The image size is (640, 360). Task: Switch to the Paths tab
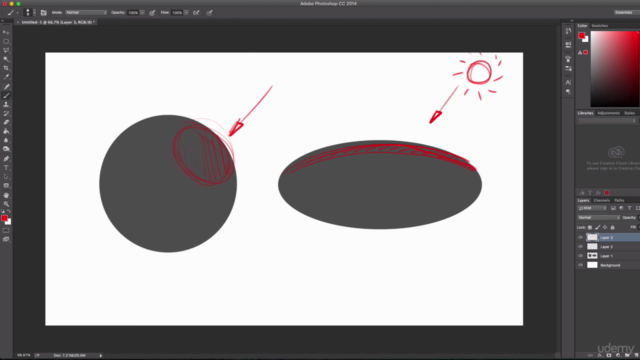point(619,200)
